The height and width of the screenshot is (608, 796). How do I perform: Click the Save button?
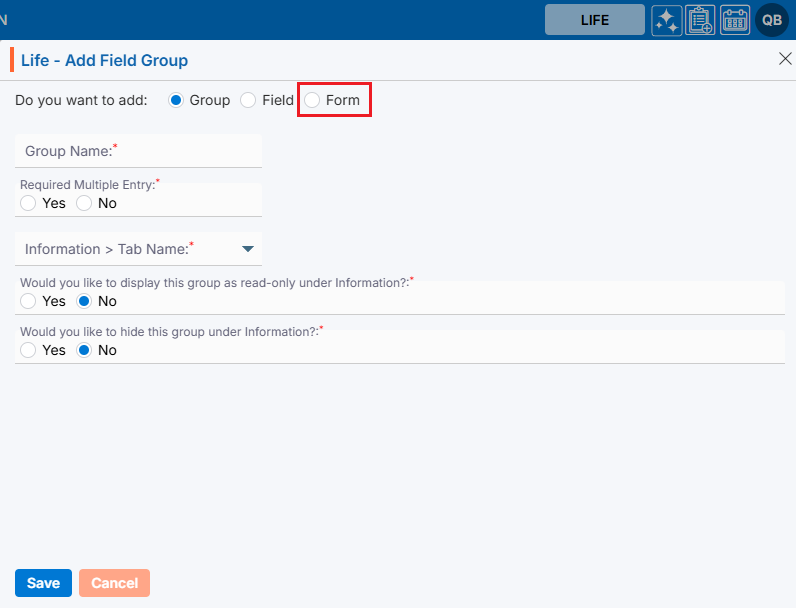tap(43, 583)
